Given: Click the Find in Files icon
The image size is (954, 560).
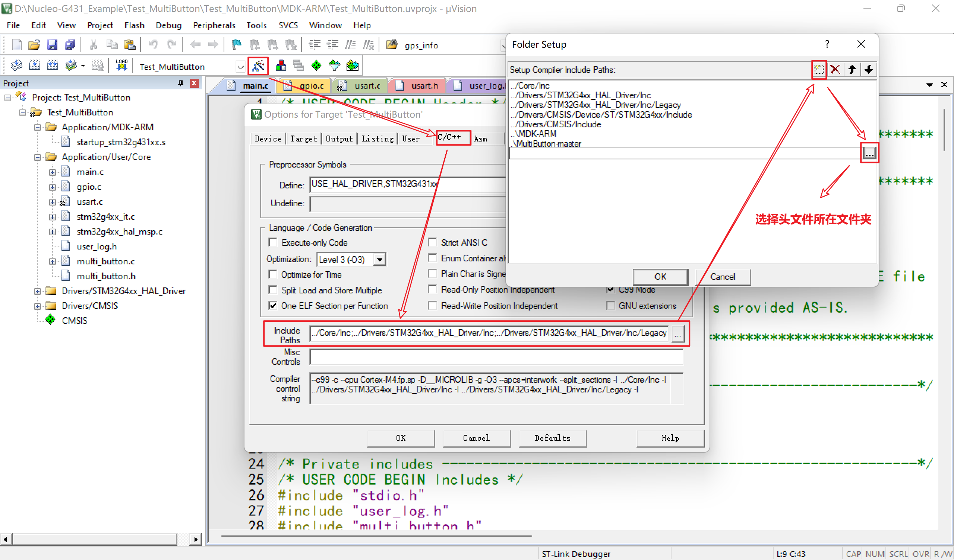Looking at the screenshot, I should [391, 45].
